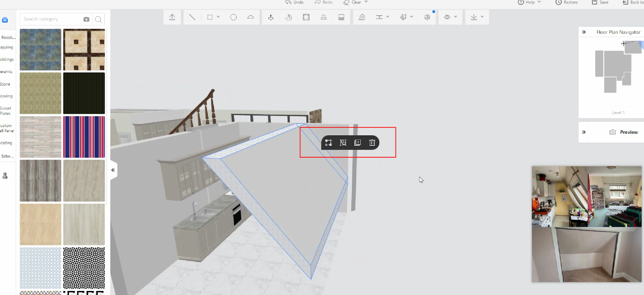Select the black and white geometric material
Viewport: 644px width, 295px height.
coord(84,268)
